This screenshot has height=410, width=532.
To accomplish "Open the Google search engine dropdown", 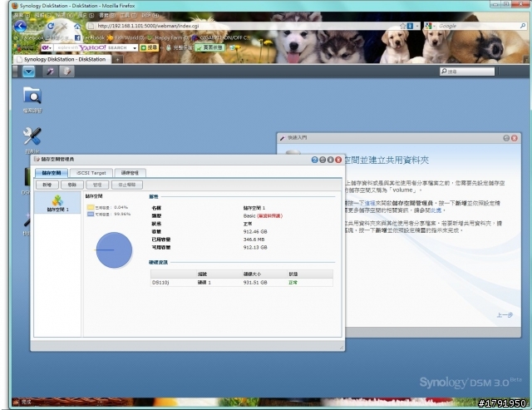I will point(430,26).
